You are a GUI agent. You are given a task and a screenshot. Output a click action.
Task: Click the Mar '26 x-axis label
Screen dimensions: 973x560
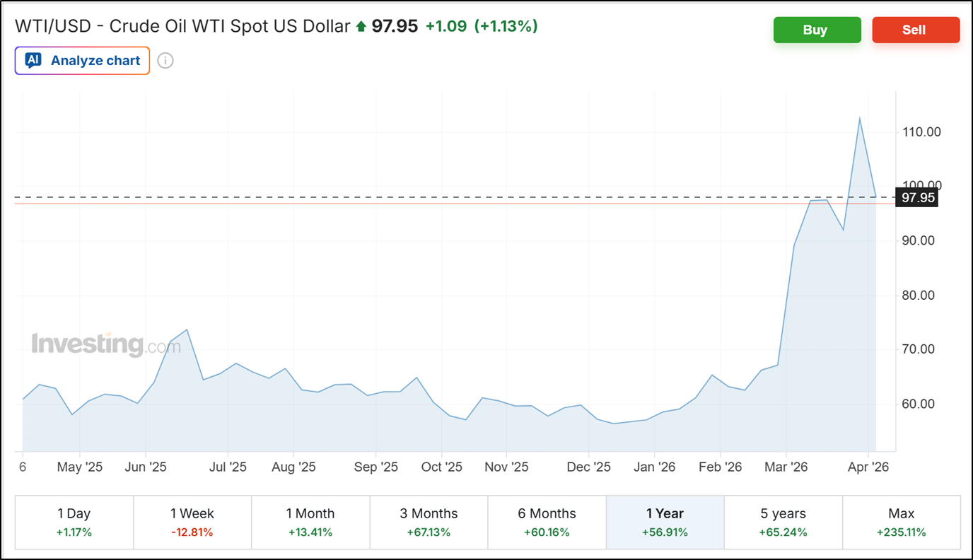click(x=786, y=467)
